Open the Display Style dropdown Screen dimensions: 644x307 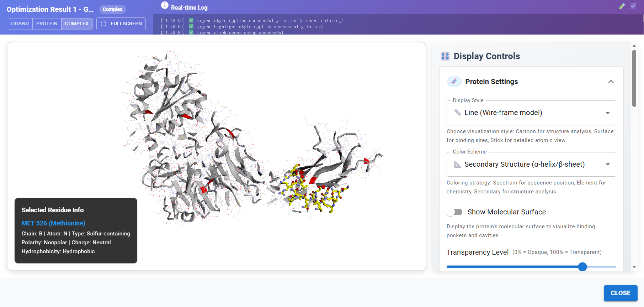[531, 113]
